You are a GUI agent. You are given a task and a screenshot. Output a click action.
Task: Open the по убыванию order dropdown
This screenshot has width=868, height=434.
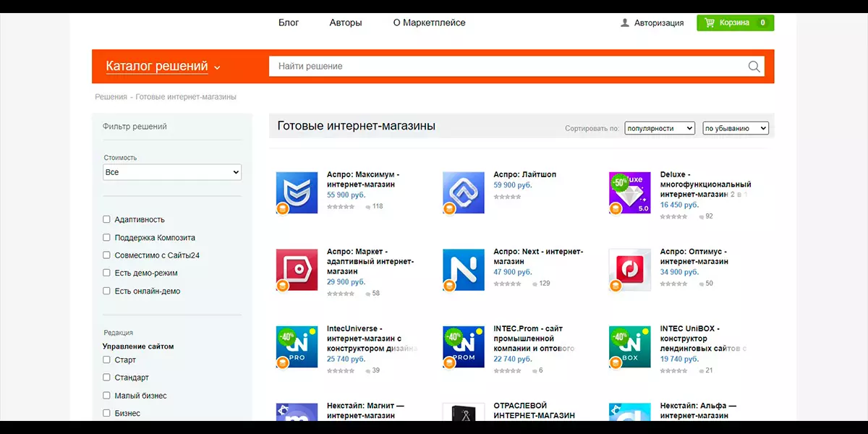click(736, 128)
